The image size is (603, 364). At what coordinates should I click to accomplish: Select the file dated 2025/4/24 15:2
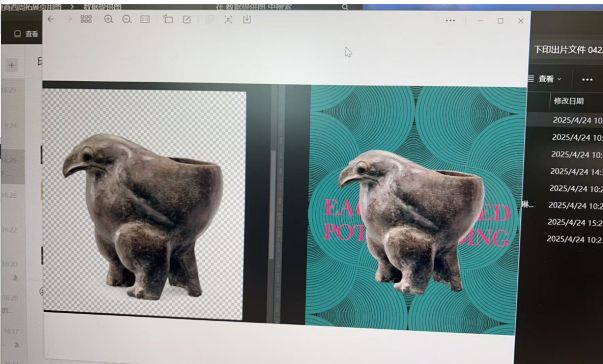point(575,222)
